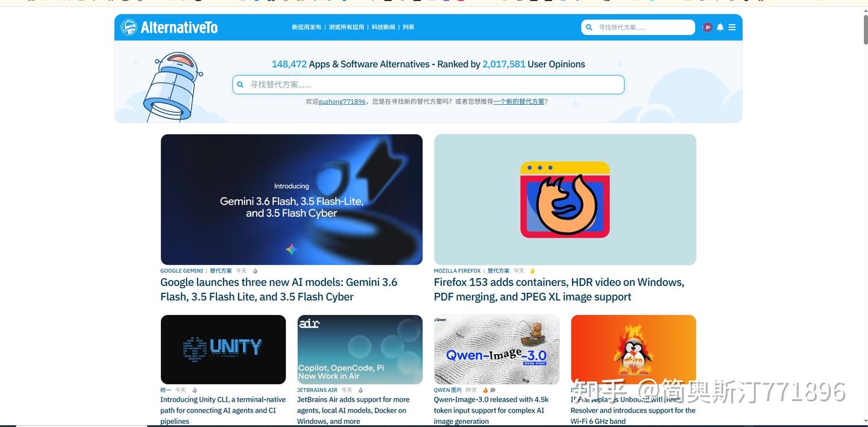Open 浏览所有应用 in the top navigation
The image size is (868, 427).
(x=347, y=27)
